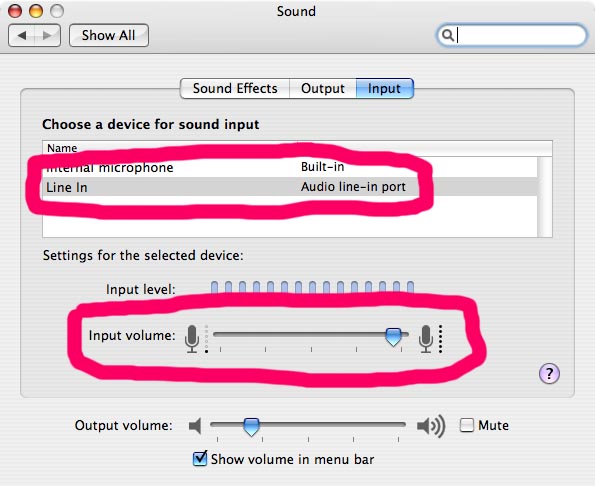Click the back navigation arrow
This screenshot has height=486, width=595.
pos(22,36)
